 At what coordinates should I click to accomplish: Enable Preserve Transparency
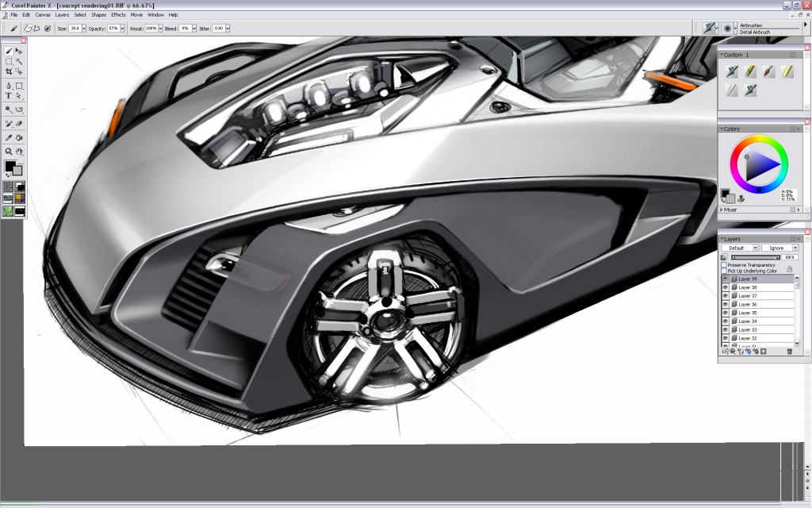pyautogui.click(x=723, y=265)
